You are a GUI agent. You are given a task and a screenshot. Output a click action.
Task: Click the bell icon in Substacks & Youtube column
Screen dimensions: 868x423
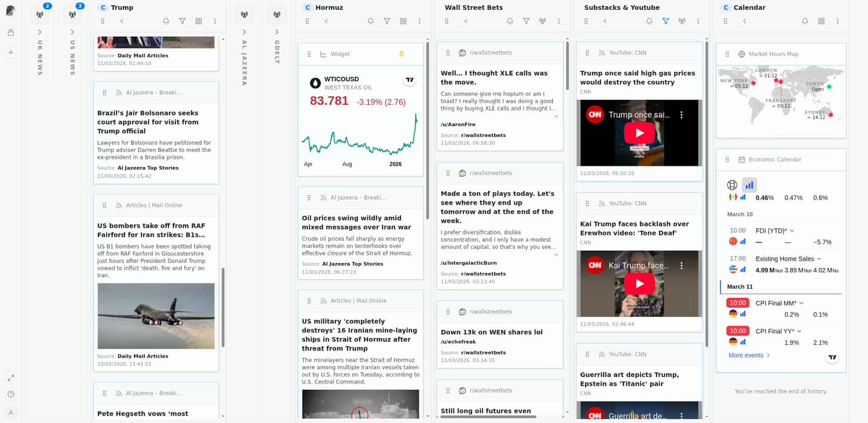click(x=650, y=21)
